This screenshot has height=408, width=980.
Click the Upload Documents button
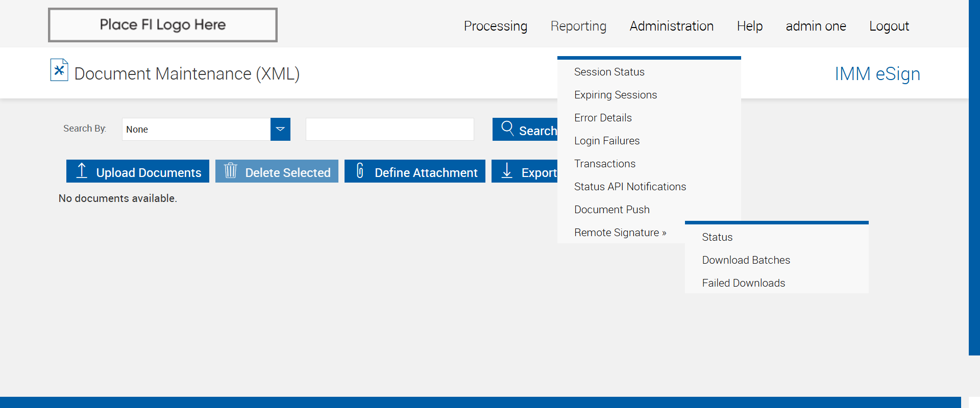pos(138,171)
